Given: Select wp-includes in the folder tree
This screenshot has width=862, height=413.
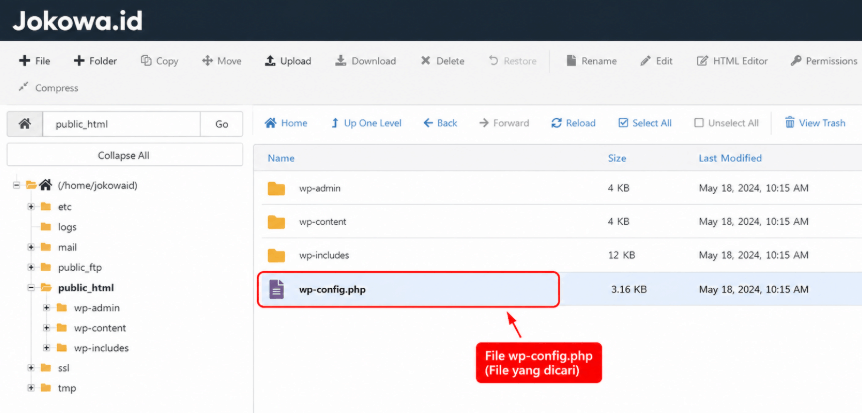Looking at the screenshot, I should point(101,348).
